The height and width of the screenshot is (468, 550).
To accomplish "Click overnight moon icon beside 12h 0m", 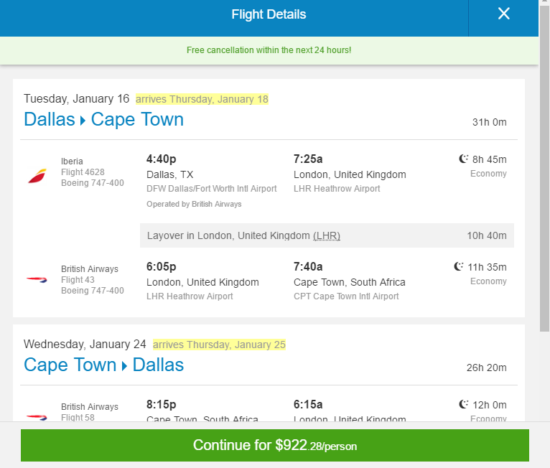I will coord(463,405).
